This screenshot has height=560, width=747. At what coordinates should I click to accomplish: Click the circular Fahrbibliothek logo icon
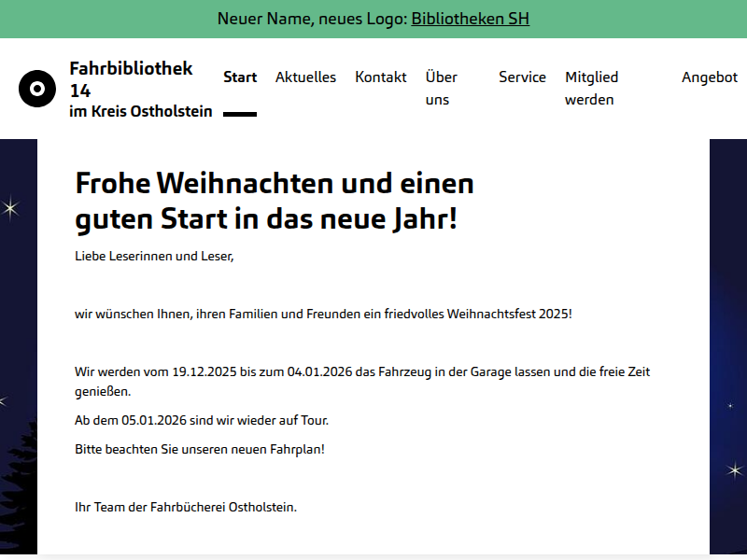37,89
